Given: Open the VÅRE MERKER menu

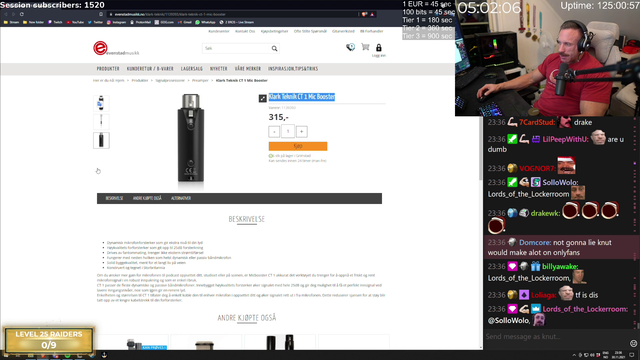Looking at the screenshot, I should point(248,69).
